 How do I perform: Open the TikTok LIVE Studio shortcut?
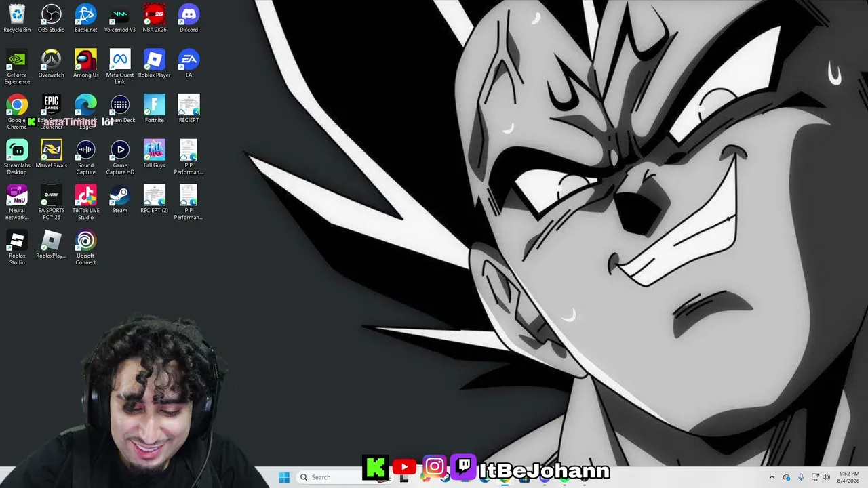pyautogui.click(x=85, y=203)
